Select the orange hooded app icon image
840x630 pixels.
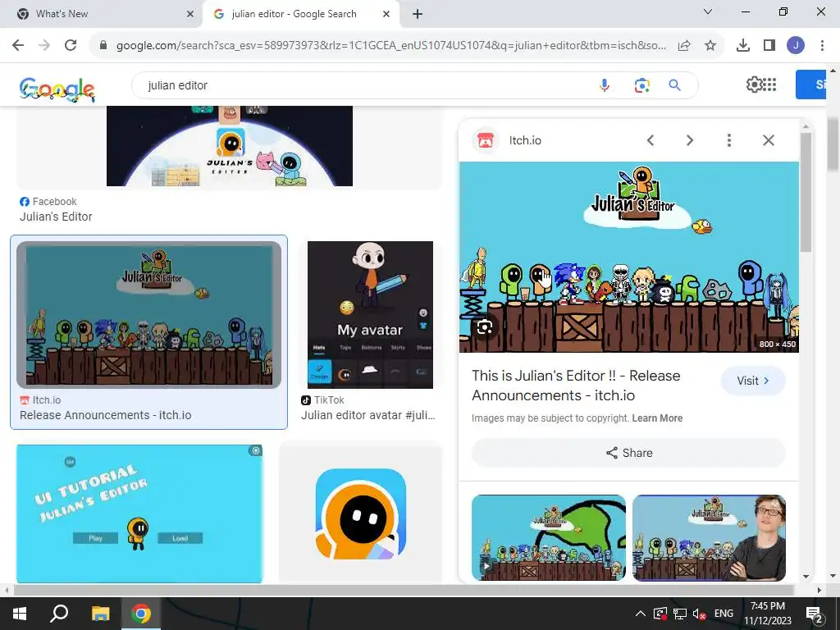pyautogui.click(x=361, y=514)
